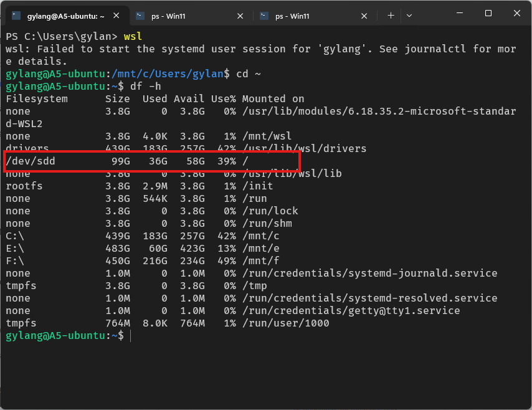
Task: Click the getty@tty1.service credentials path
Action: (x=351, y=310)
